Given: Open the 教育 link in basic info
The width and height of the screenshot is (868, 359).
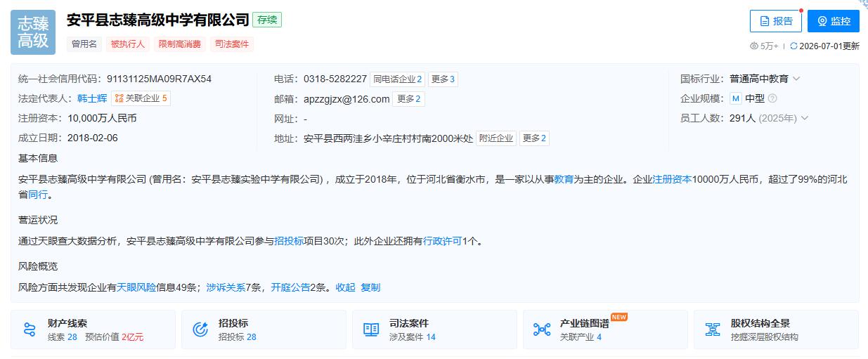Looking at the screenshot, I should (564, 180).
